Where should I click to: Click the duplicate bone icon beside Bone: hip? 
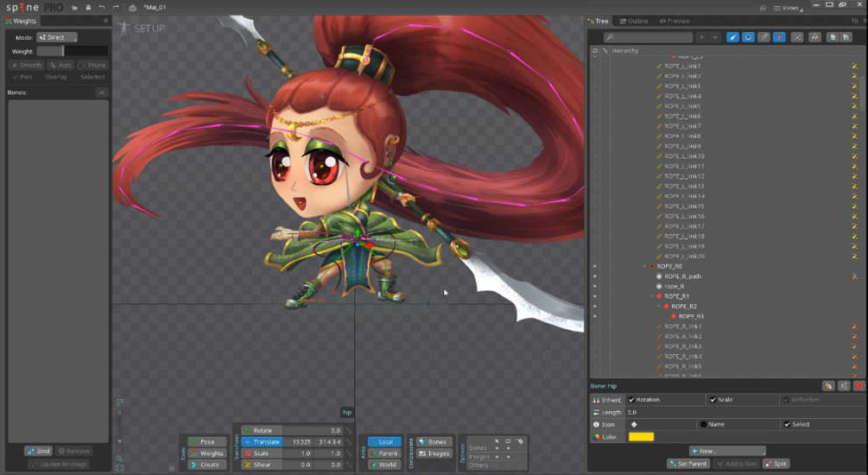[x=828, y=386]
